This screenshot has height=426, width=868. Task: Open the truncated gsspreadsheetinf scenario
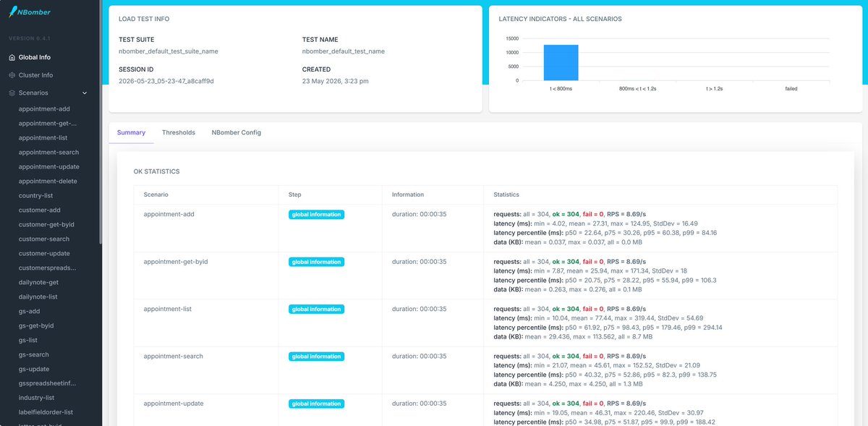(47, 383)
